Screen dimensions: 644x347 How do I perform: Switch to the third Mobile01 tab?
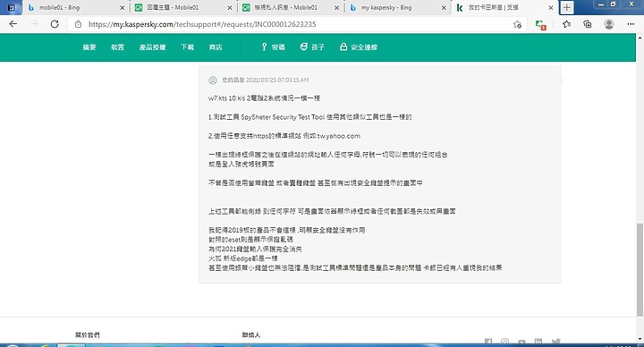coord(291,7)
